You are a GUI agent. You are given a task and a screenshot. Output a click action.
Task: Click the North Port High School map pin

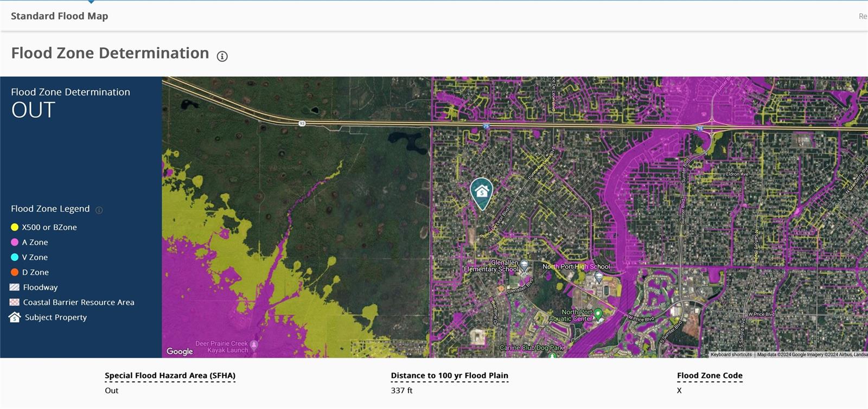point(598,277)
